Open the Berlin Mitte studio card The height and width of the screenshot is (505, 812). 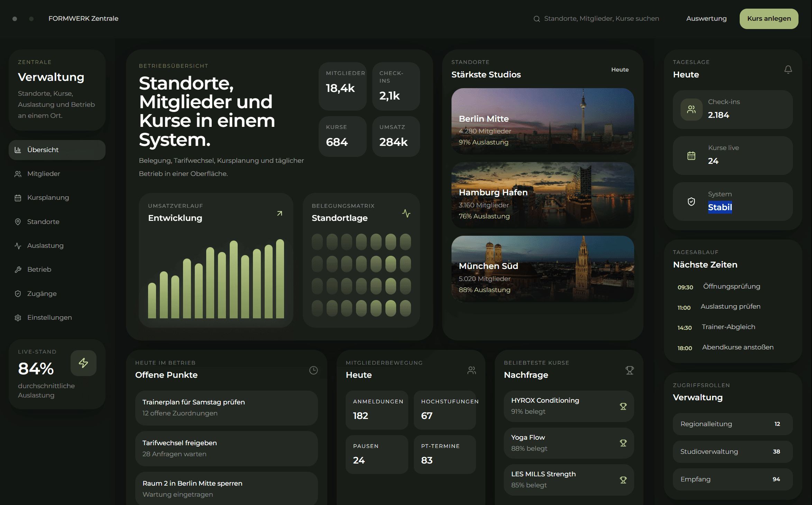542,121
